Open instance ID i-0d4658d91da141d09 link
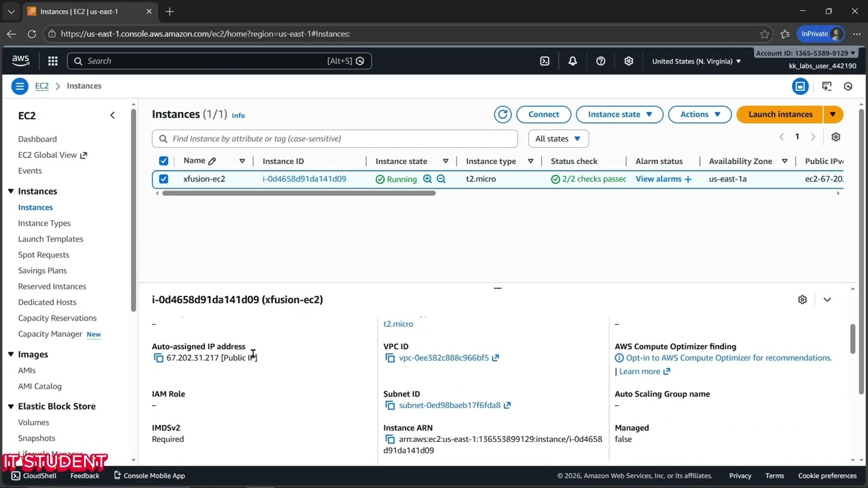The width and height of the screenshot is (868, 488). 304,179
